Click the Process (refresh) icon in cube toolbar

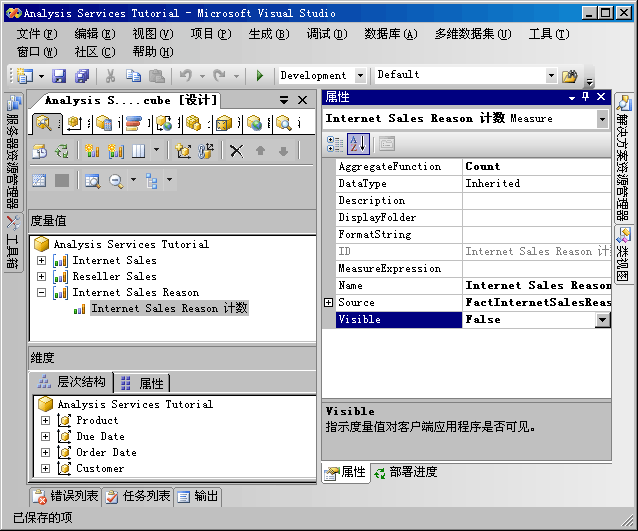[x=62, y=151]
